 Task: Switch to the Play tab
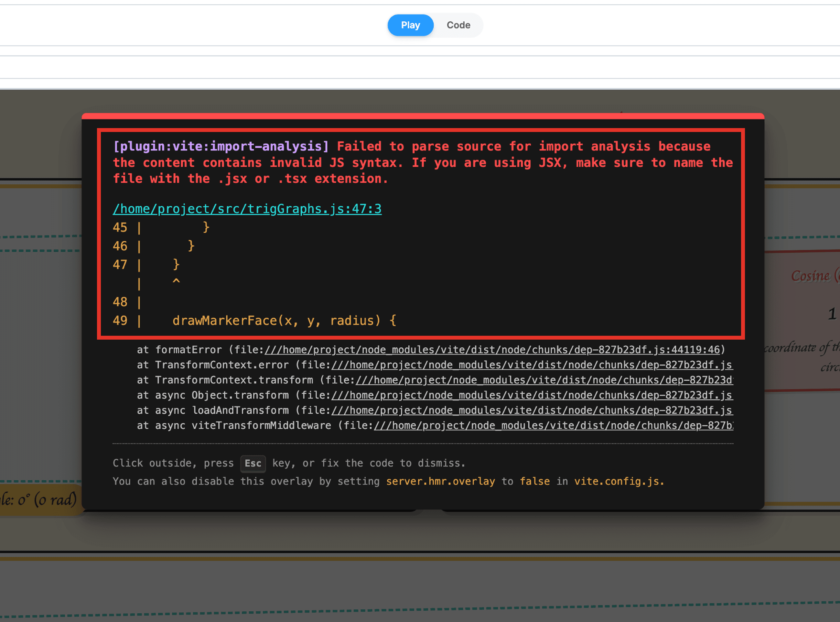pos(410,25)
